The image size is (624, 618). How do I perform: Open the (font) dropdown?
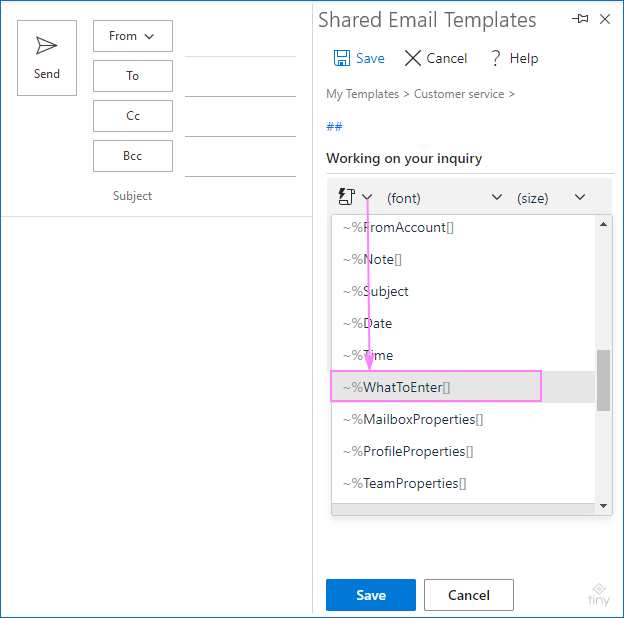(x=445, y=198)
